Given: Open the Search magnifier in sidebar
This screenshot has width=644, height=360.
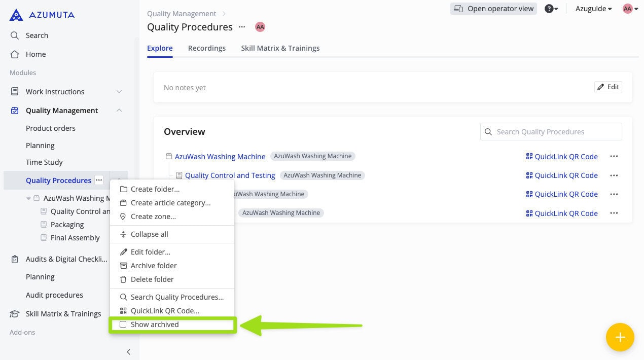Looking at the screenshot, I should click(x=15, y=35).
